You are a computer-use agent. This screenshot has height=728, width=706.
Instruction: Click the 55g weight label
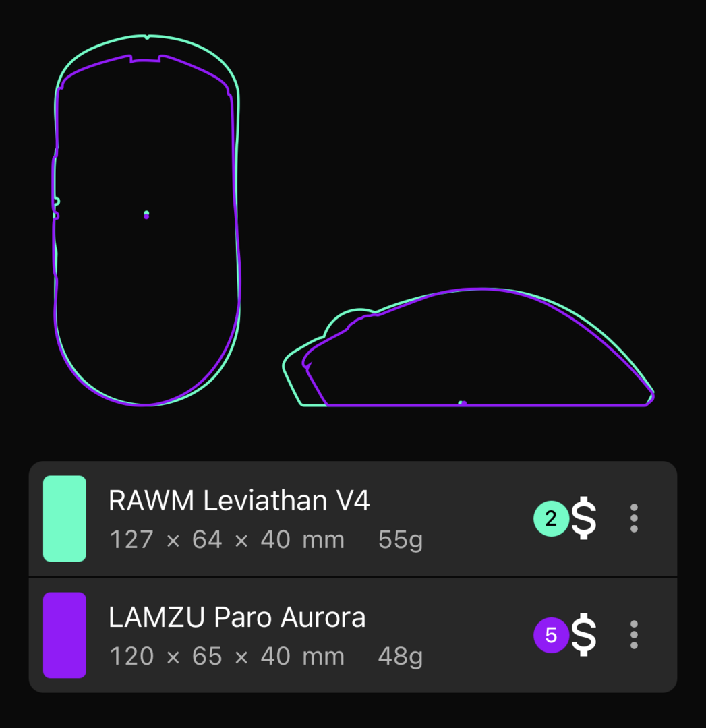pyautogui.click(x=401, y=540)
